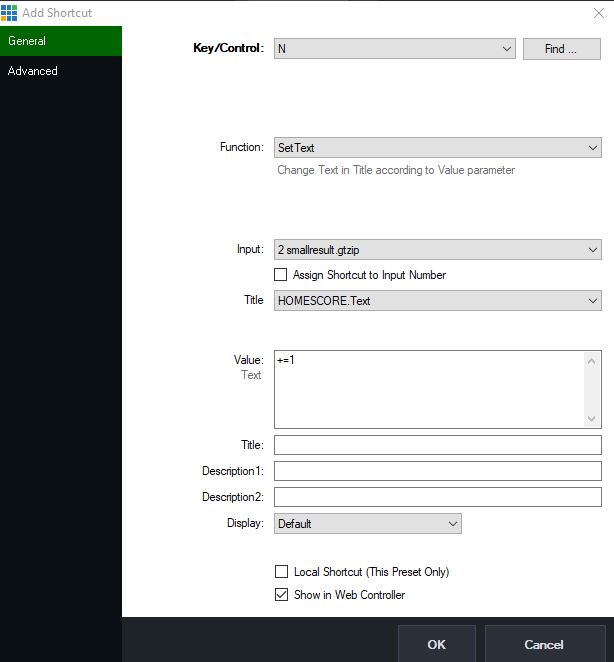Enable Assign Shortcut to Input Number
614x662 pixels.
(281, 275)
